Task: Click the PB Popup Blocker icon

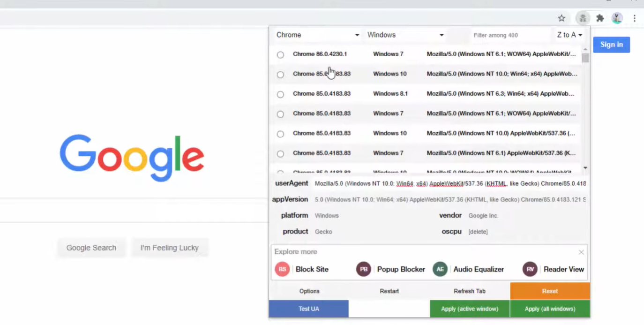Action: [364, 269]
